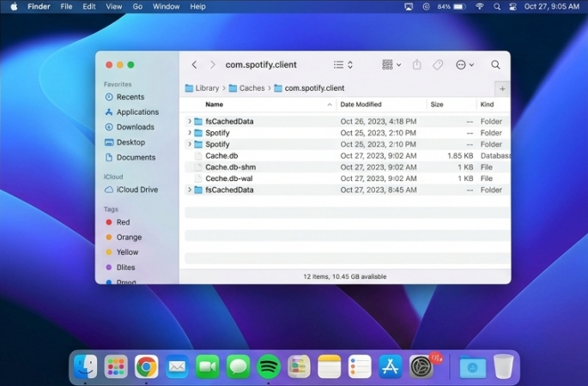Click the battery status icon

pyautogui.click(x=459, y=7)
